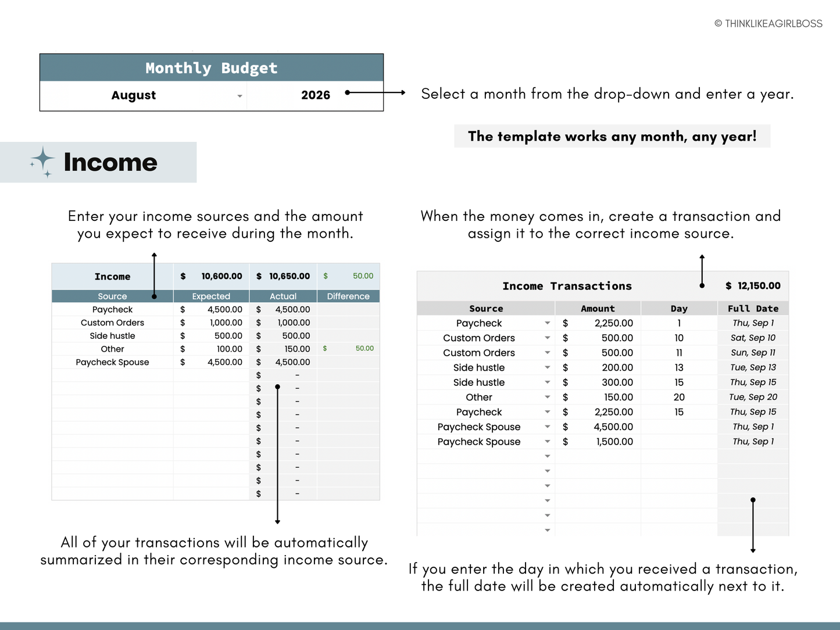The height and width of the screenshot is (630, 840).
Task: Click the Day cell showing 20
Action: pos(678,397)
